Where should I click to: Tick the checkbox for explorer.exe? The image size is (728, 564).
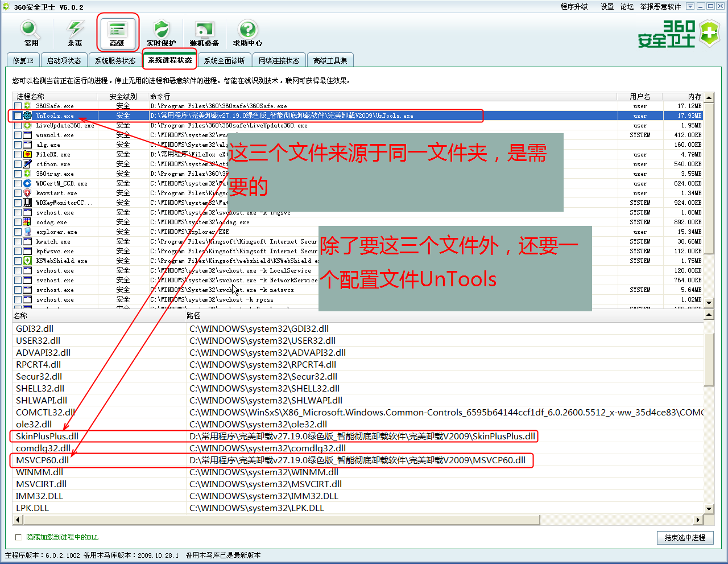(x=18, y=232)
